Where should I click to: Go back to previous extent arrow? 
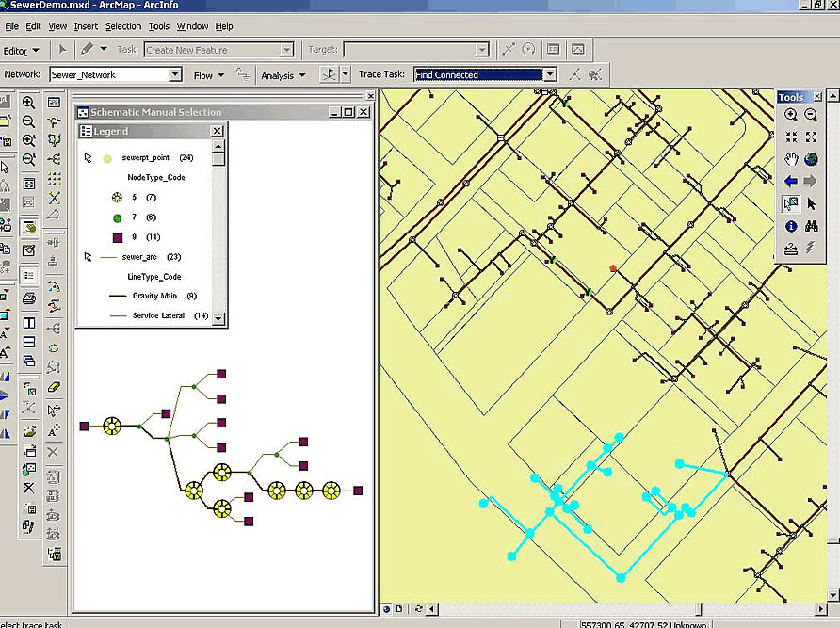791,182
